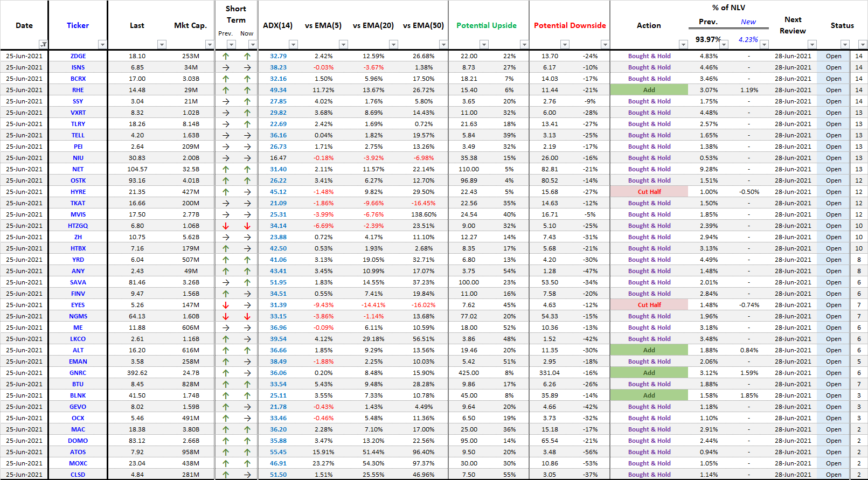
Task: Open the vs EMA(5) filter dropdown
Action: pos(343,44)
